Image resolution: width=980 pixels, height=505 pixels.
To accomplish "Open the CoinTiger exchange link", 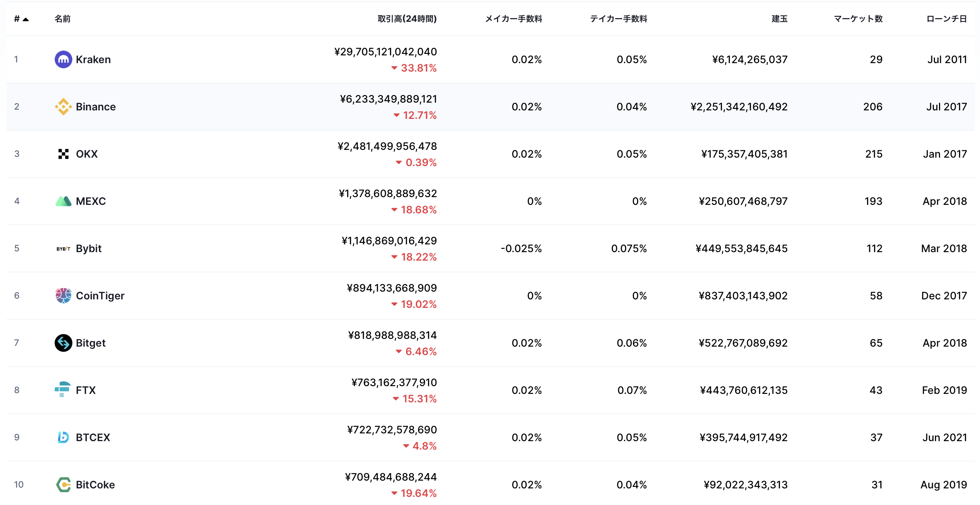I will pyautogui.click(x=100, y=295).
